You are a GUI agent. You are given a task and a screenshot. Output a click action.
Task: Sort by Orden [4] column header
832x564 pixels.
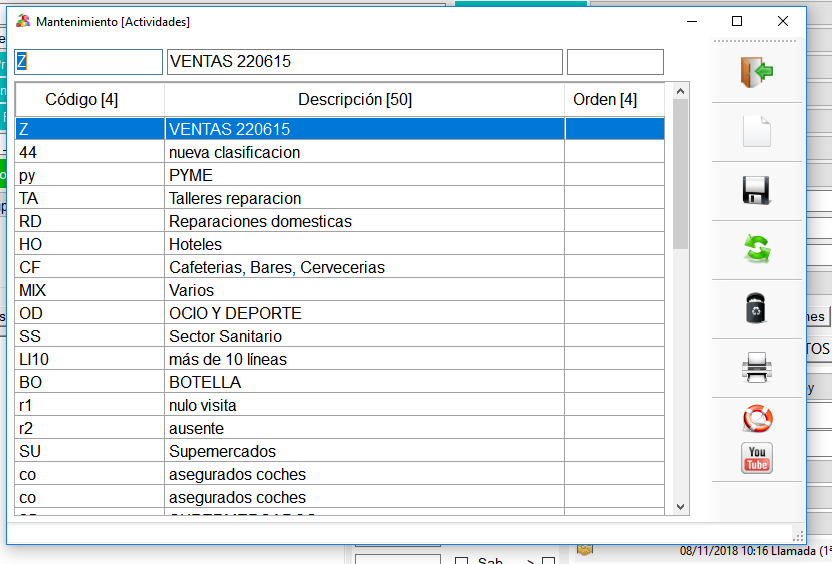(614, 100)
